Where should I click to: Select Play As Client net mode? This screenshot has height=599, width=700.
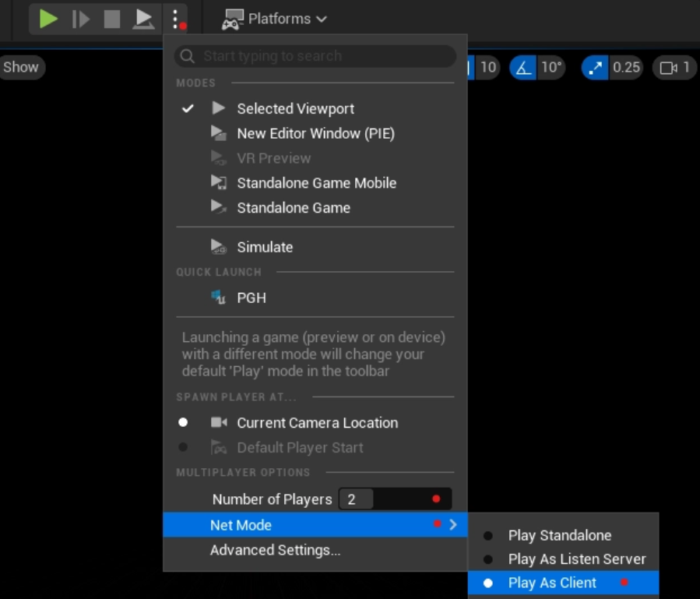pos(564,583)
